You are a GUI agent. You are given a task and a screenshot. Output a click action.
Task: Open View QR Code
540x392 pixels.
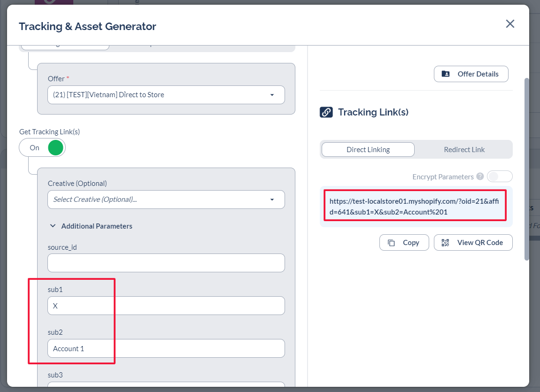pyautogui.click(x=473, y=243)
